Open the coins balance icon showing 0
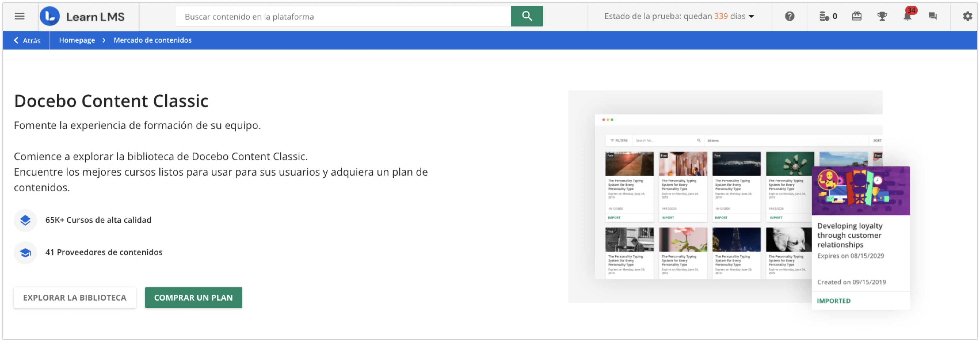The width and height of the screenshot is (980, 342). tap(828, 16)
